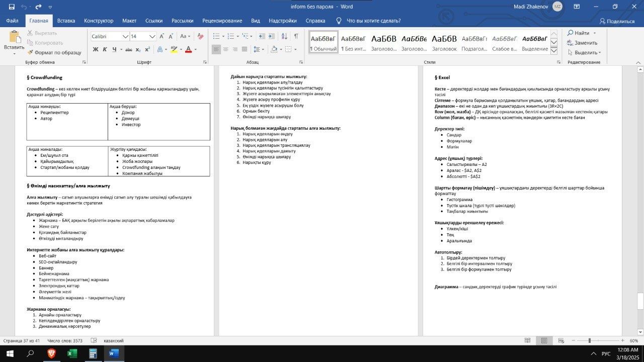Toggle italic К formatting
Screen dimensions: 644x362
pos(105,49)
